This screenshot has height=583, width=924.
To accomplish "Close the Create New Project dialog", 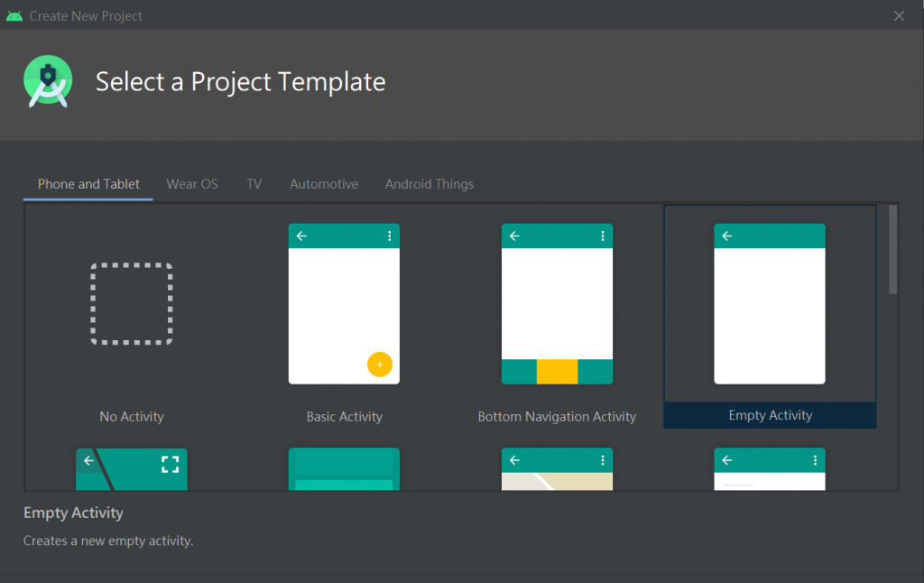I will coord(899,16).
